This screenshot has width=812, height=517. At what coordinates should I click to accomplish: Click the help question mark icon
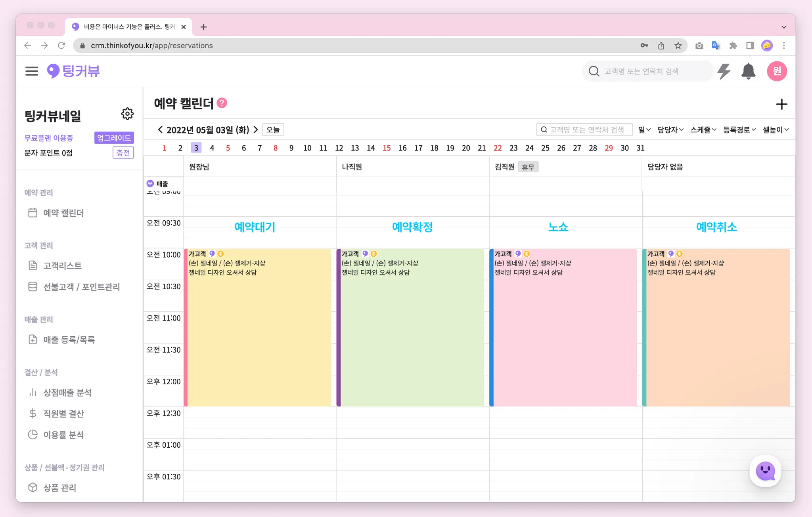point(222,103)
